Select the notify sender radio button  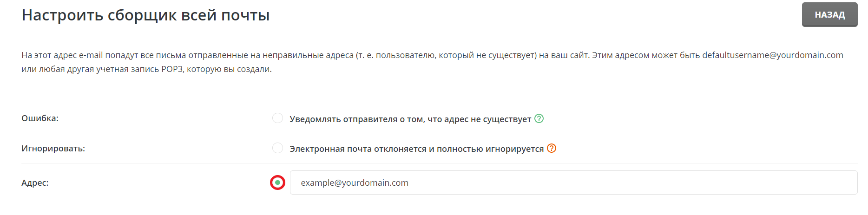pyautogui.click(x=277, y=118)
